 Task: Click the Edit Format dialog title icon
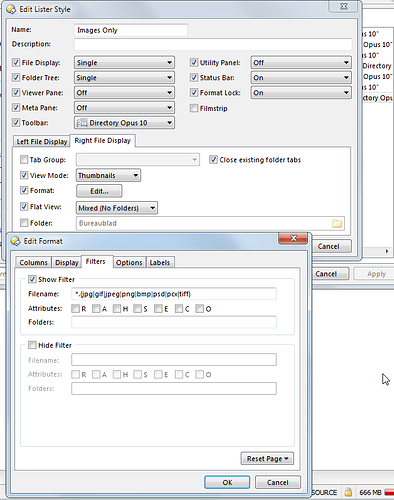15,241
